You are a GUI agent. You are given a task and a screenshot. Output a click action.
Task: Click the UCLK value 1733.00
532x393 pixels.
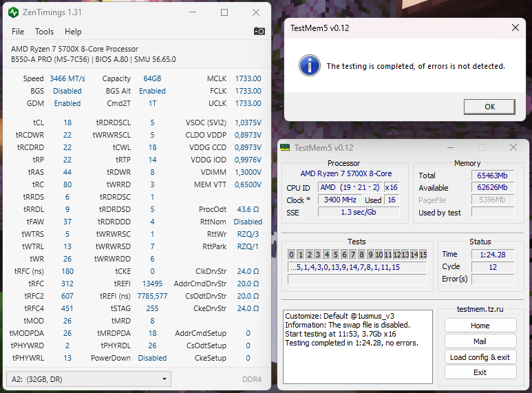[x=248, y=103]
